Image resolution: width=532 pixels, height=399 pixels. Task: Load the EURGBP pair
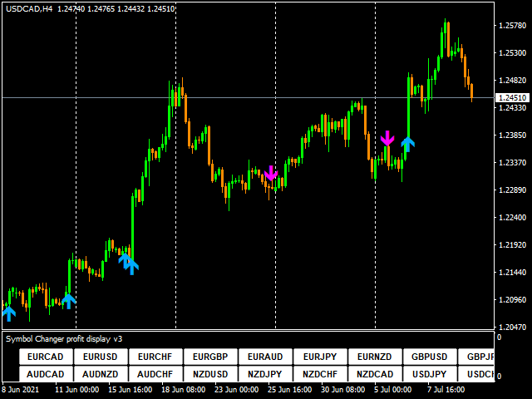point(210,357)
